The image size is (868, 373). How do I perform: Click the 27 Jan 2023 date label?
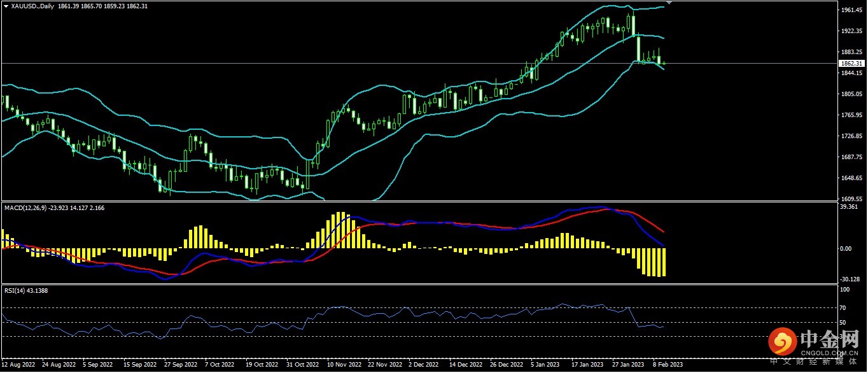[x=626, y=365]
